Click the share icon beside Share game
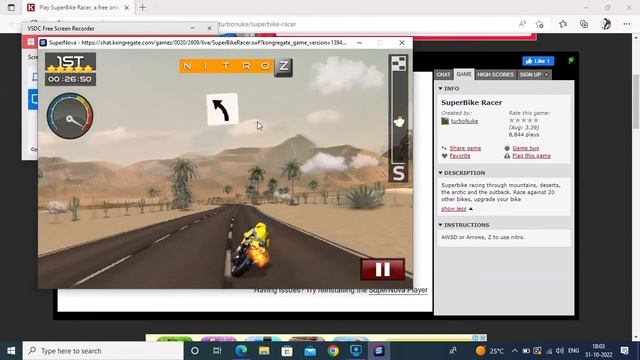Viewport: 640px width, 360px height. (444, 148)
